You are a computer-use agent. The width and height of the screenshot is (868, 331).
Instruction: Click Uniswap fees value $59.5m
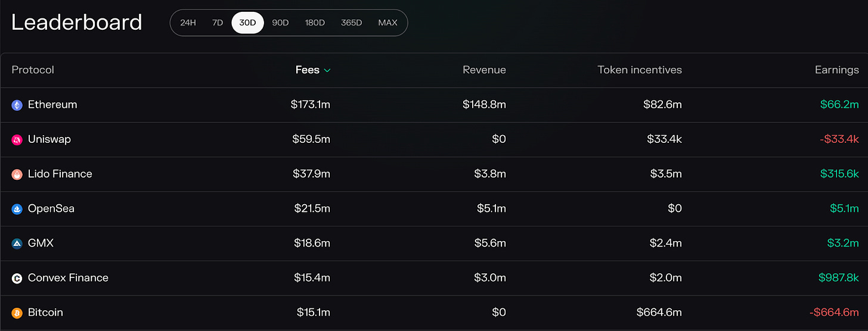click(311, 139)
